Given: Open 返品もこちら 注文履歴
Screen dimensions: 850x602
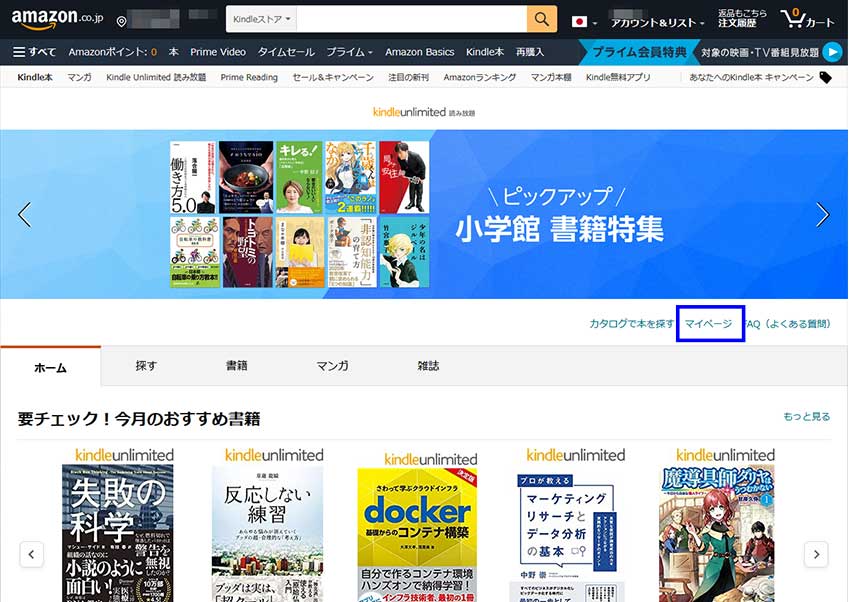Looking at the screenshot, I should [742, 18].
